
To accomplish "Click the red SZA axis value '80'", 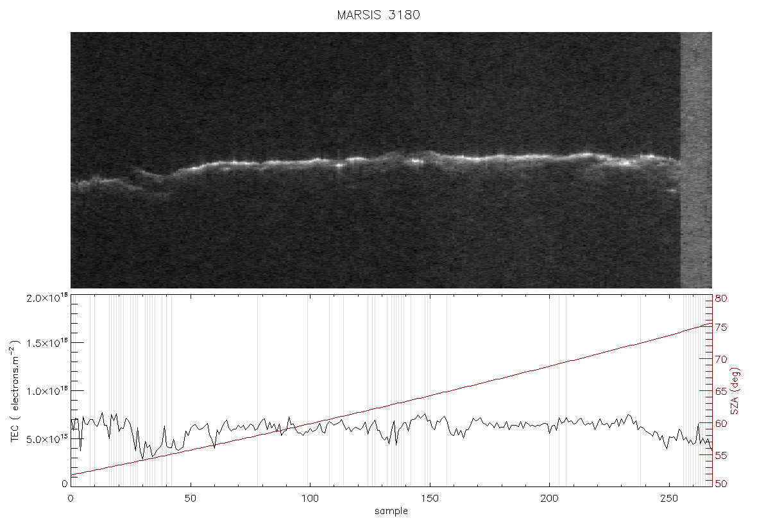I will 721,299.
